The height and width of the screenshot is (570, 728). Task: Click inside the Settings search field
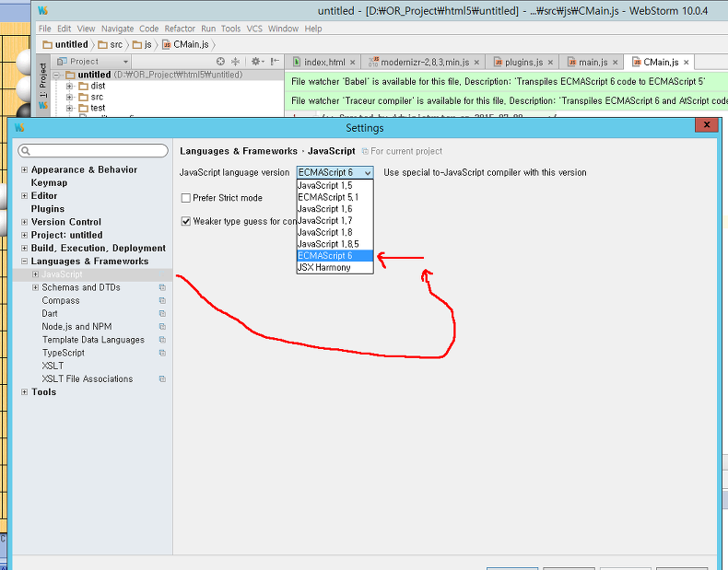coord(93,151)
